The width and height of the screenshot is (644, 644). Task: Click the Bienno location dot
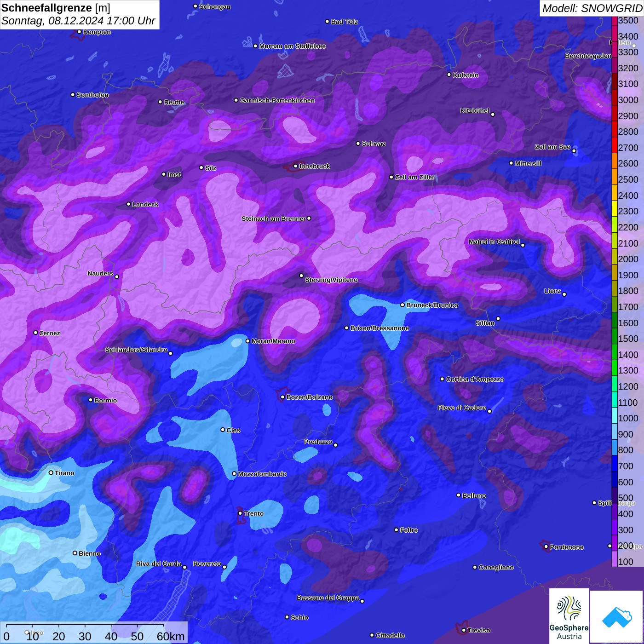coord(75,553)
